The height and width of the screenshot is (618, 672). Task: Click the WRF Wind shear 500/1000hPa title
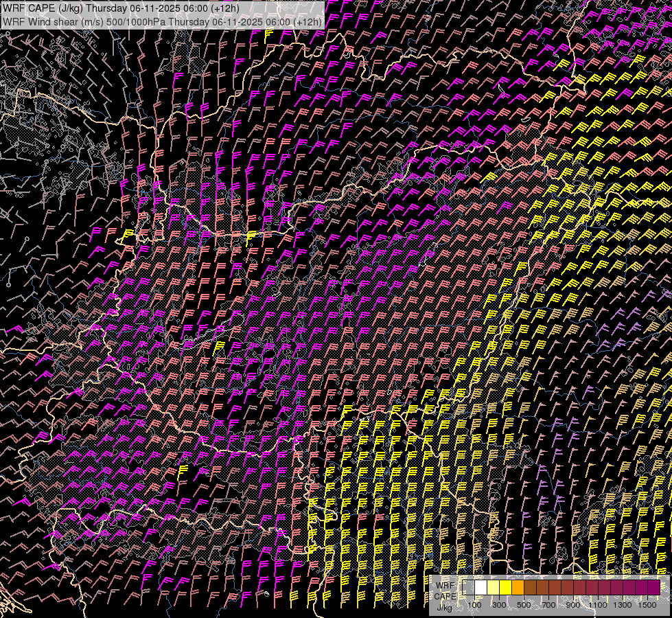[162, 21]
